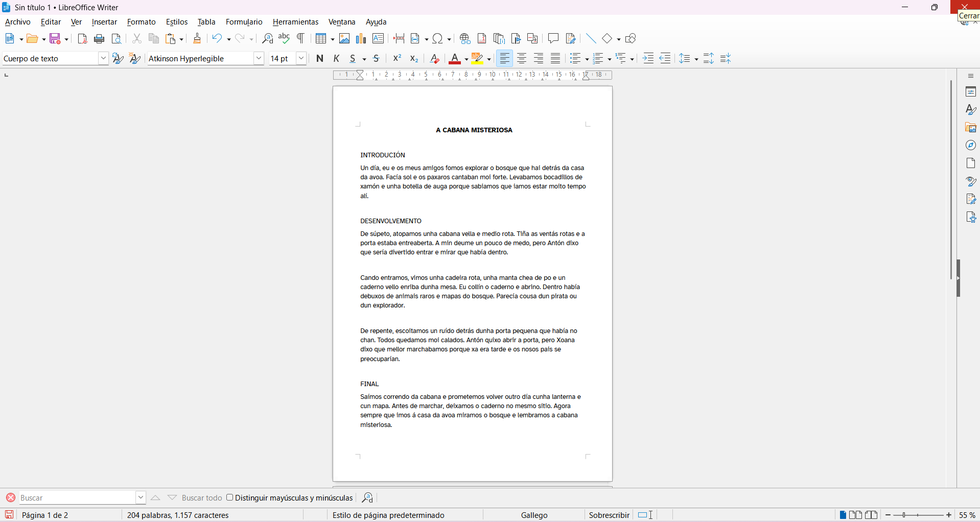Open Find and Replace tool

click(267, 39)
